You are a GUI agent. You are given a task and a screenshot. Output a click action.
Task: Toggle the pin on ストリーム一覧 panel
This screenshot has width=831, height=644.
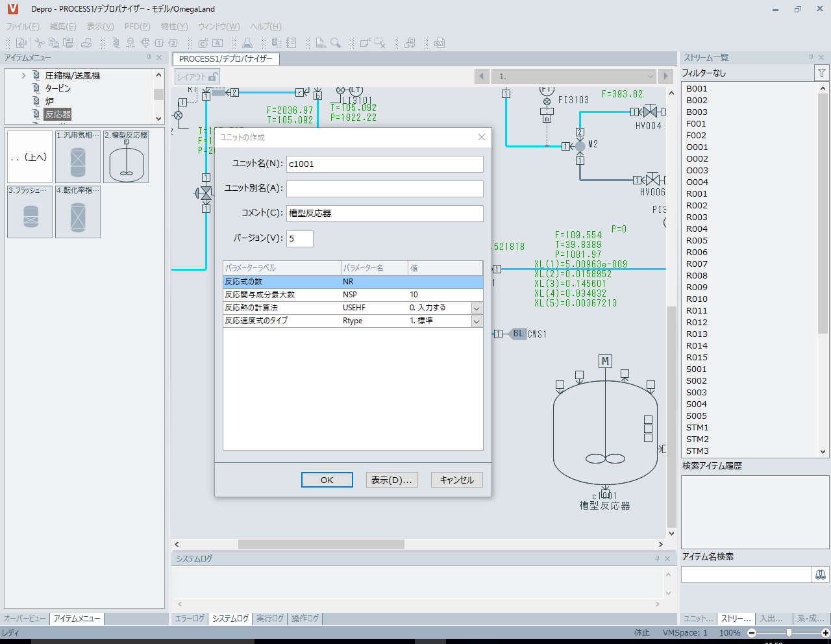click(811, 58)
